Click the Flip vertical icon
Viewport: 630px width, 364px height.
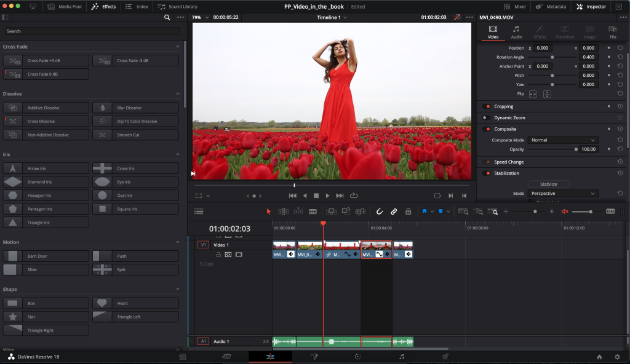tap(547, 94)
